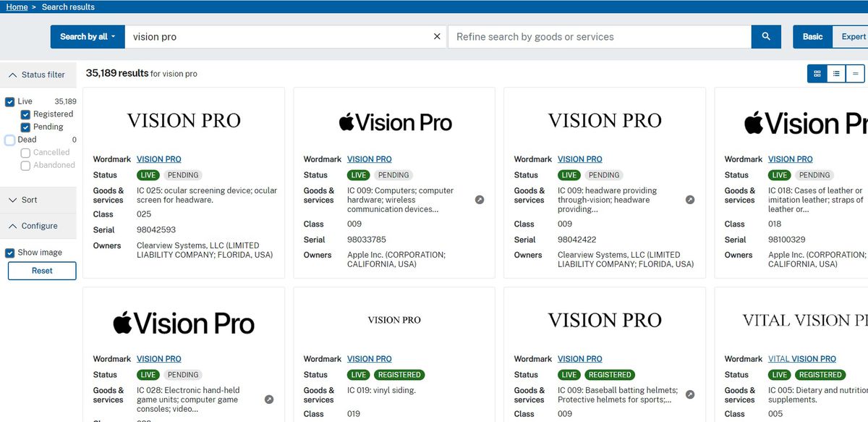The height and width of the screenshot is (422, 868).
Task: Check the Dead status filter
Action: click(x=10, y=140)
